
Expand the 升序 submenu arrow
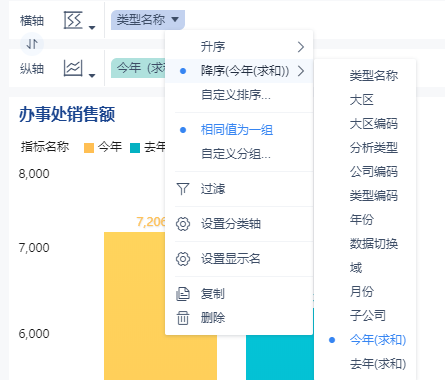pyautogui.click(x=301, y=47)
